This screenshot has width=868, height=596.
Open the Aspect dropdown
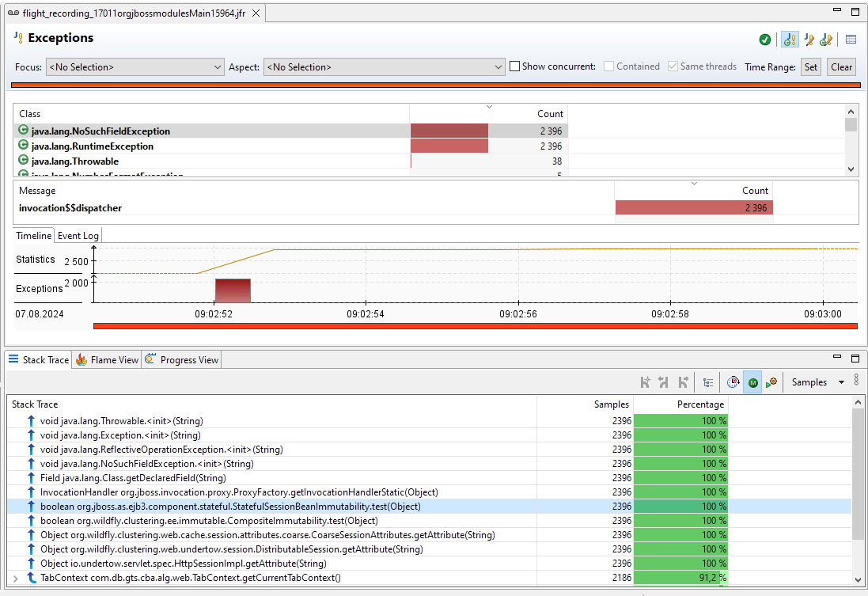coord(384,67)
